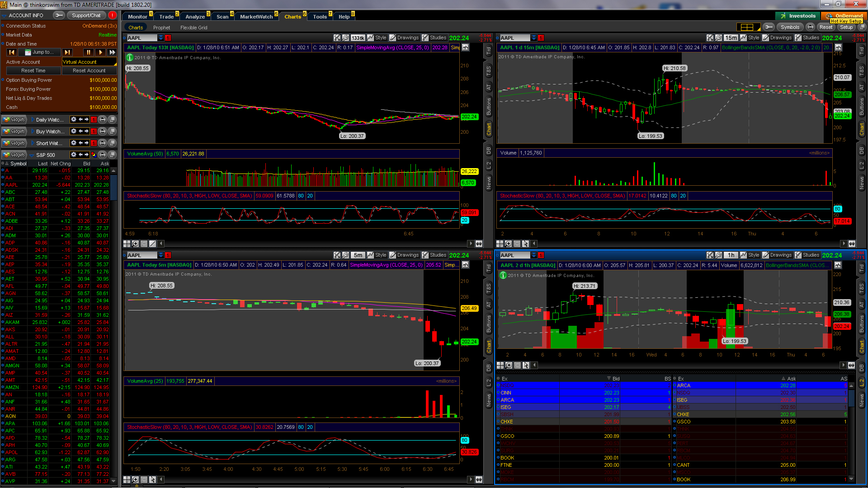Collapse the S&P 500 watchlist gadget
868x488 pixels.
click(33, 155)
